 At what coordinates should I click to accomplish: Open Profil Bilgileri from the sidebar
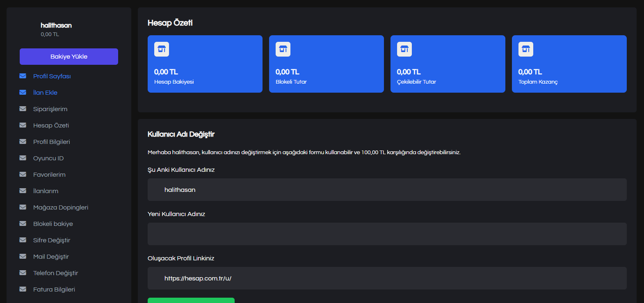click(x=52, y=142)
